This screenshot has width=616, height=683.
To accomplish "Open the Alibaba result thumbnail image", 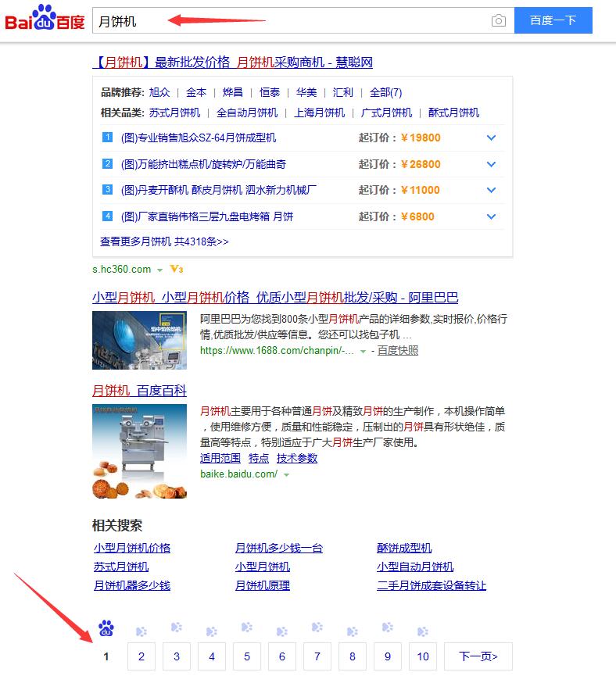I will [139, 340].
